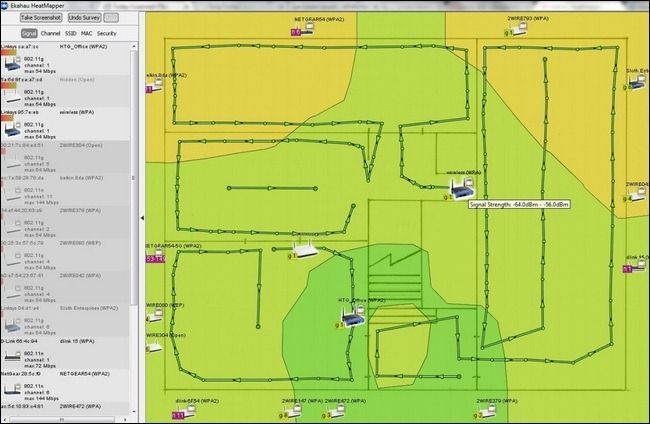Select the 2WIRE379 access point icon at bottom
The height and width of the screenshot is (424, 650).
(x=489, y=411)
